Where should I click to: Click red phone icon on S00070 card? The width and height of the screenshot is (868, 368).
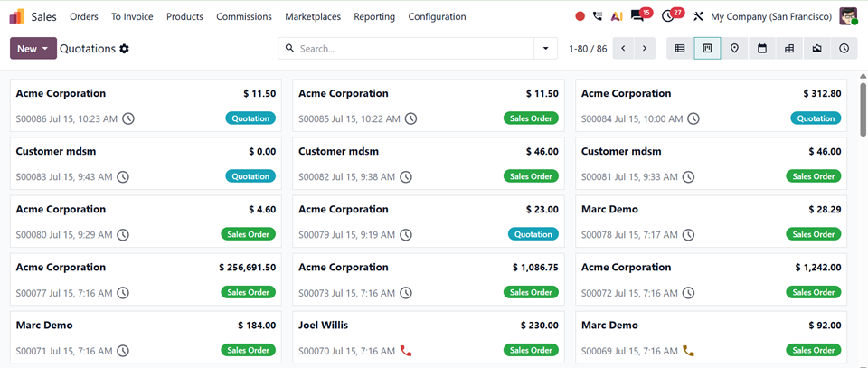(406, 350)
